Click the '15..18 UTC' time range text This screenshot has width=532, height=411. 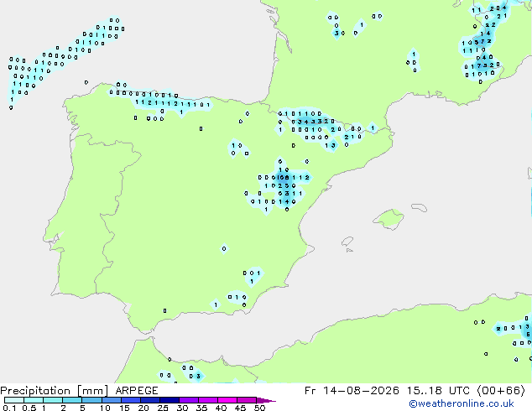point(439,391)
